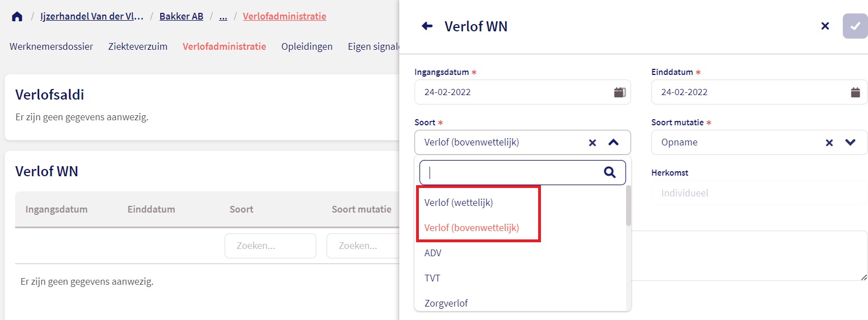
Task: Open the Einddatum calendar picker
Action: [x=855, y=92]
